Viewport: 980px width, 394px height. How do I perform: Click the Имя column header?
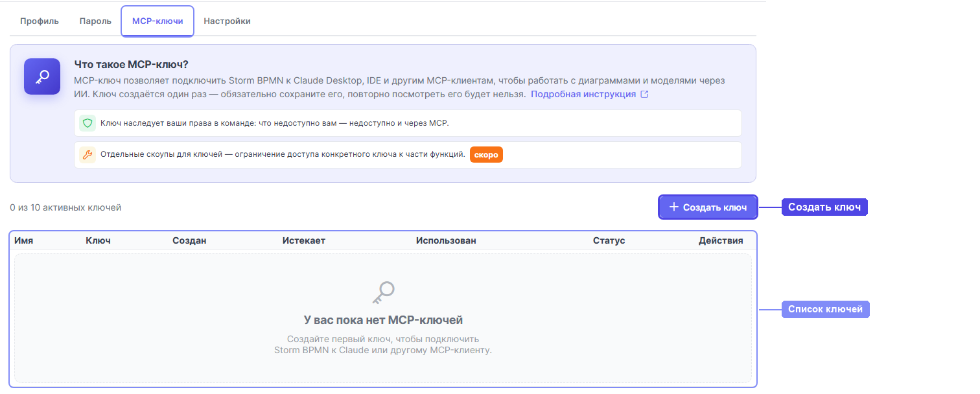[24, 240]
